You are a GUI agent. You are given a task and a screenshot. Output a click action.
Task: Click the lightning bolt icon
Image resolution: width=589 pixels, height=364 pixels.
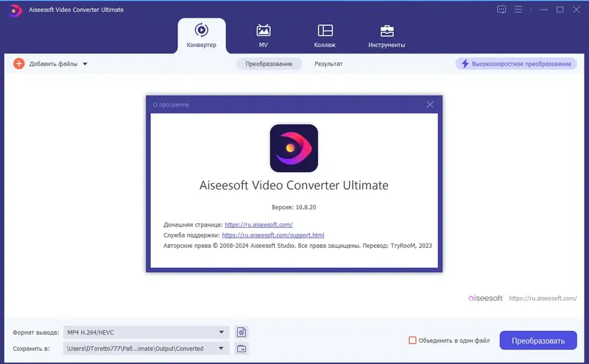465,64
